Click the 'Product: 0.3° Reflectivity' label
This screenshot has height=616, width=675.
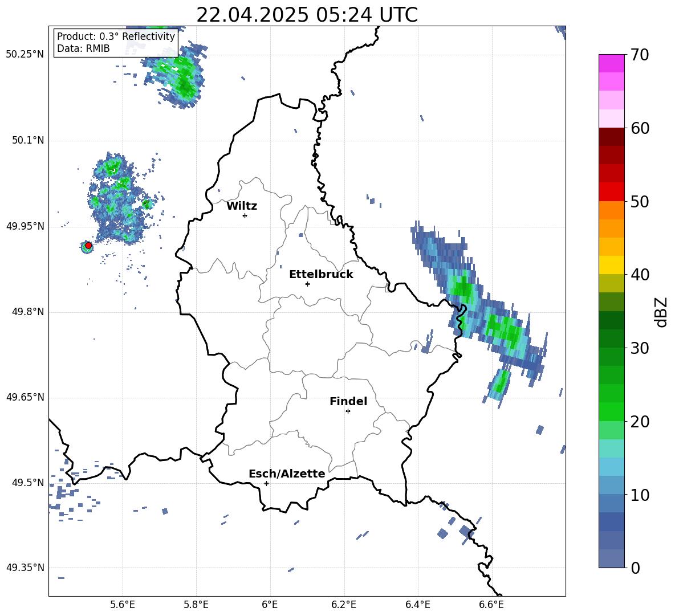pyautogui.click(x=116, y=36)
